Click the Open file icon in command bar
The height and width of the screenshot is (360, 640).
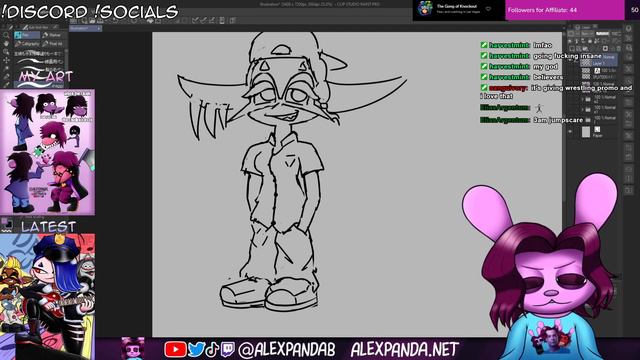click(91, 20)
